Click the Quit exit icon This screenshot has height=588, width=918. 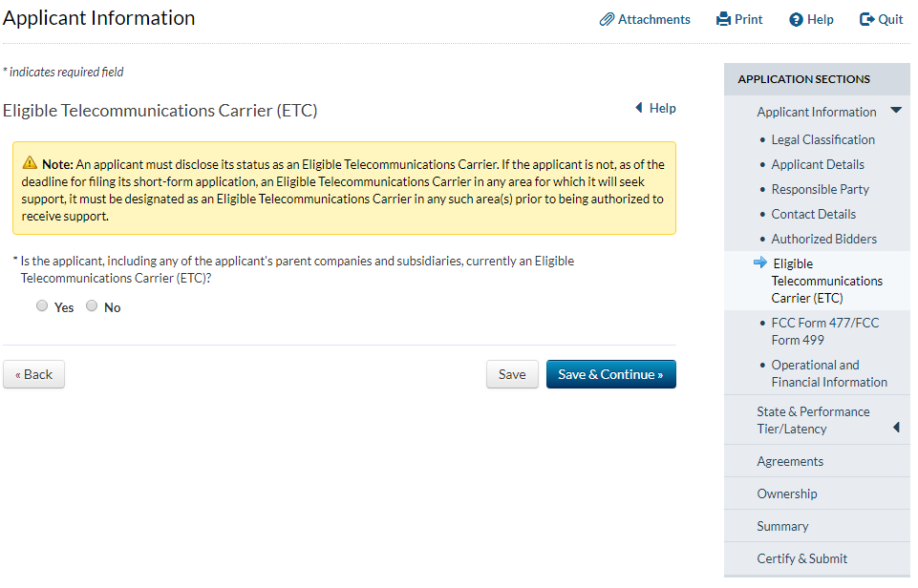pyautogui.click(x=867, y=19)
